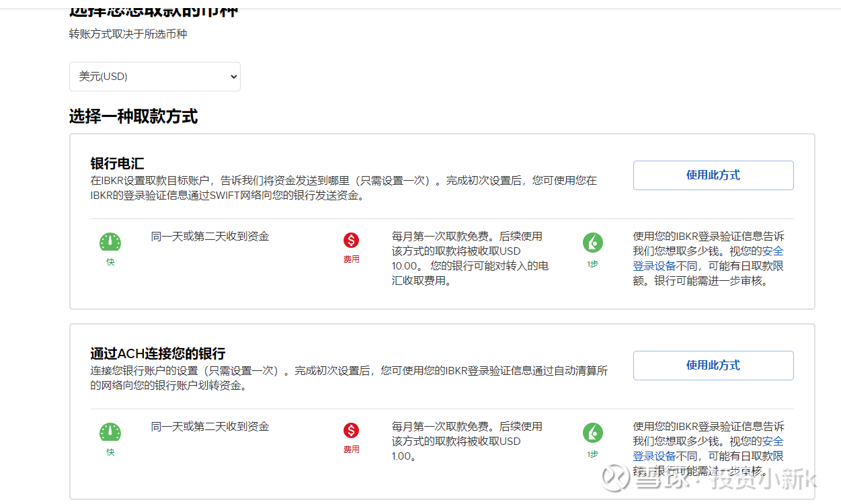Image resolution: width=841 pixels, height=504 pixels.
Task: Click the 费用 dollar icon in ACH section
Action: (351, 429)
